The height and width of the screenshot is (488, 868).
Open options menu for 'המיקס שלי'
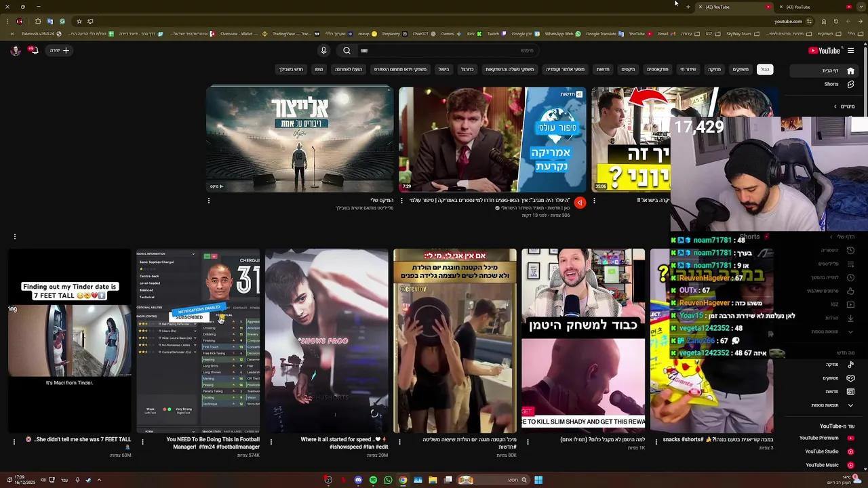[x=209, y=201]
